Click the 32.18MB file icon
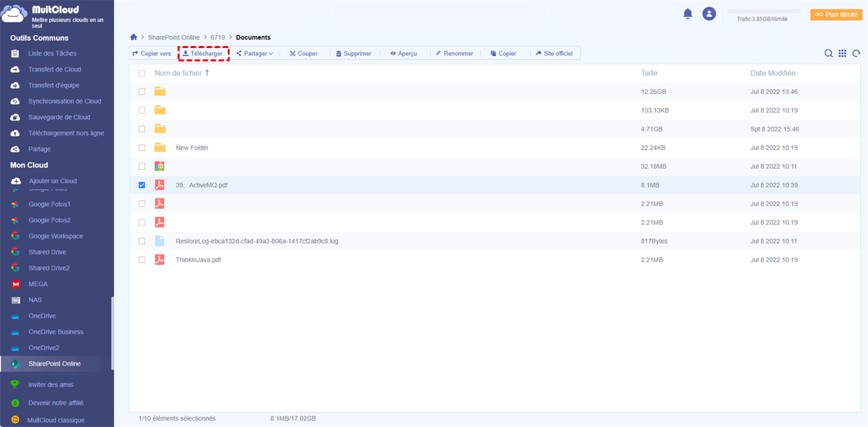 pos(160,166)
